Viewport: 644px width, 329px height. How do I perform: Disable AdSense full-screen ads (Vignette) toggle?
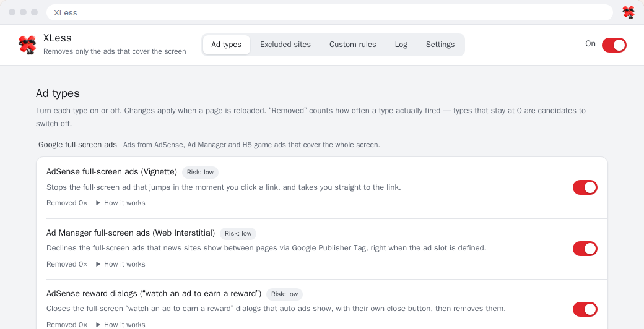tap(585, 187)
